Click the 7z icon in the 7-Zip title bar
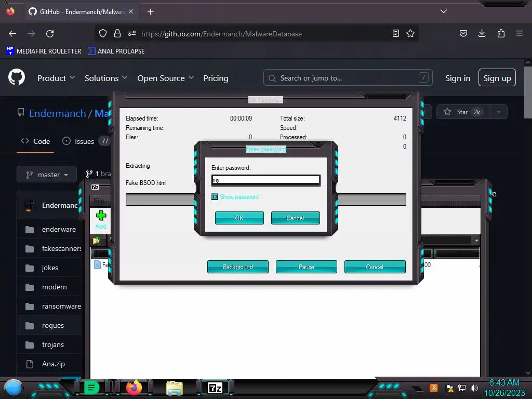The height and width of the screenshot is (399, 532). [96, 187]
